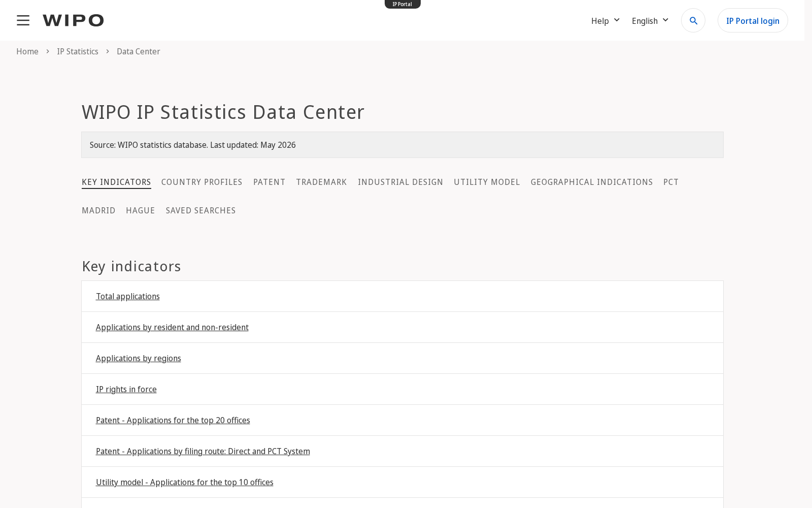Open the search magnifier icon
Screen dimensions: 812x508
(693, 20)
